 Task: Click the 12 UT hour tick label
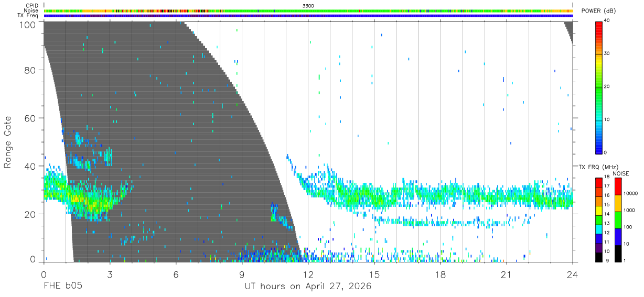(308, 274)
